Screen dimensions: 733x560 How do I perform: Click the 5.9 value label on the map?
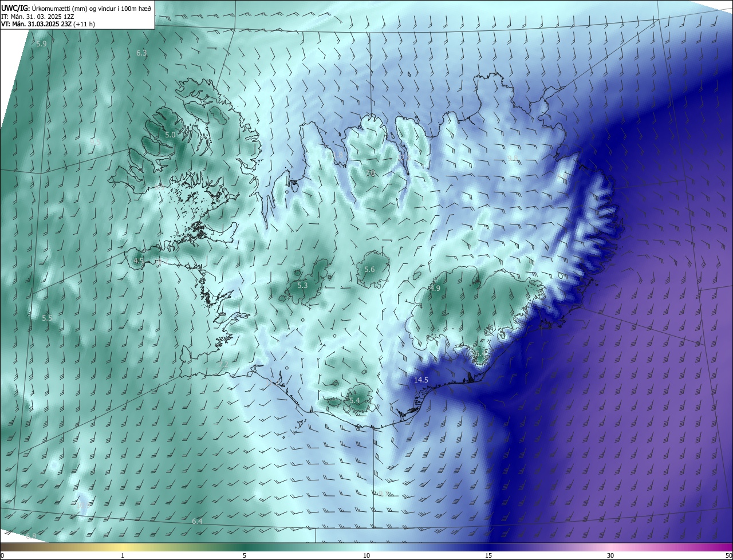click(41, 44)
